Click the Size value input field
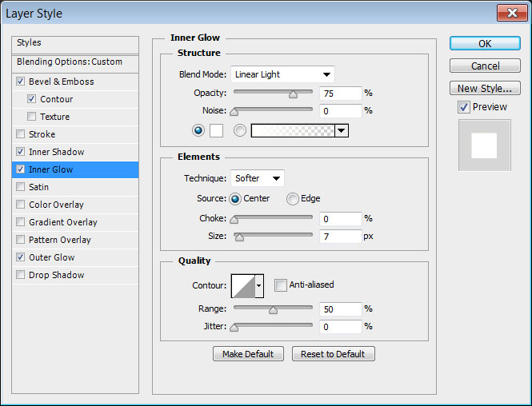This screenshot has height=406, width=532. [x=340, y=237]
